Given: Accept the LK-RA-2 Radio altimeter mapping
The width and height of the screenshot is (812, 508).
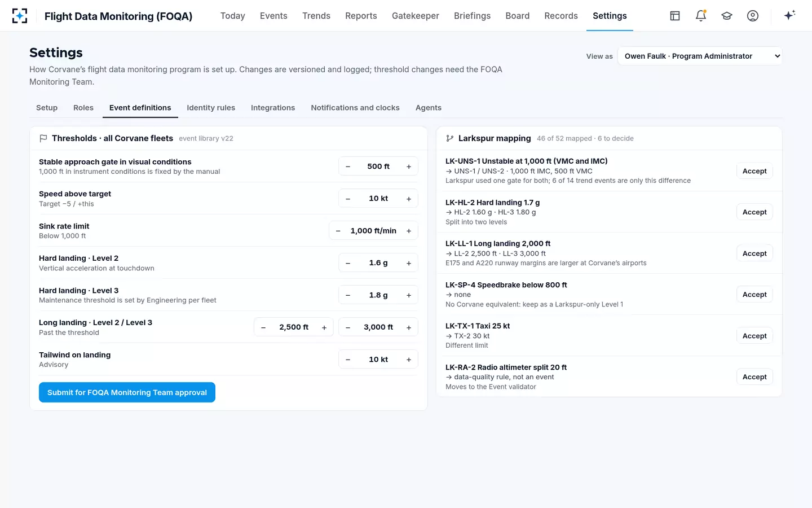Looking at the screenshot, I should pyautogui.click(x=754, y=377).
